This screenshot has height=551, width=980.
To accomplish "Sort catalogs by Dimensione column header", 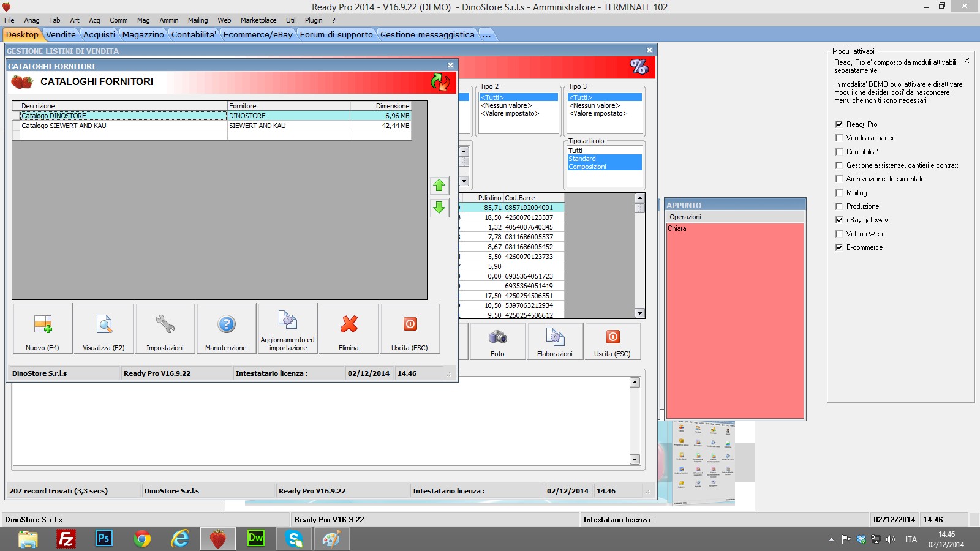I will (381, 106).
